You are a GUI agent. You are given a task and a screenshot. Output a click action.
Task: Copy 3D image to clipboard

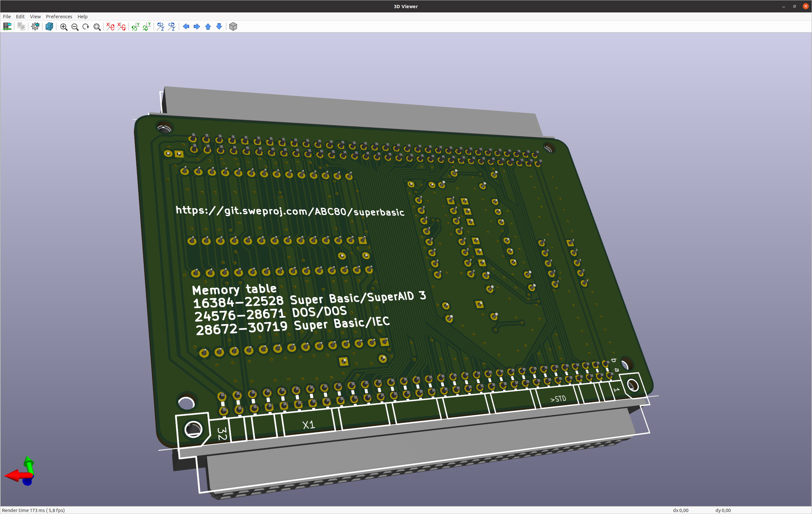click(x=21, y=27)
